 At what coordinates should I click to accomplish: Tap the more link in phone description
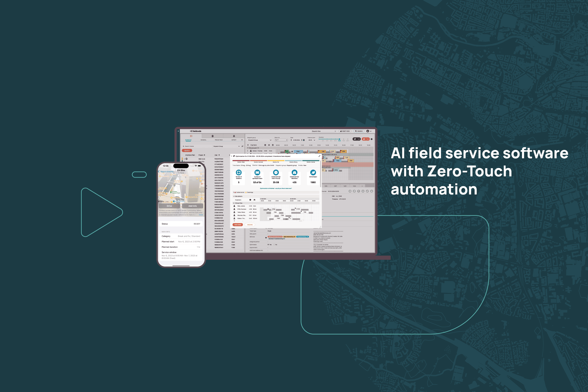tap(201, 215)
